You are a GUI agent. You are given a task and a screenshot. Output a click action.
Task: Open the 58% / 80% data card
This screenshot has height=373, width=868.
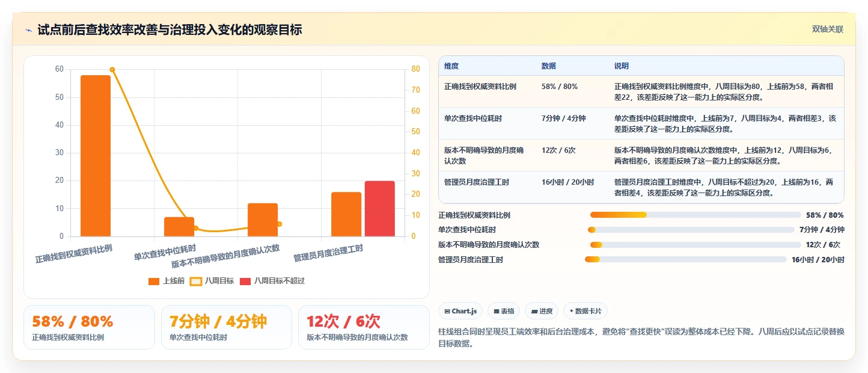89,327
